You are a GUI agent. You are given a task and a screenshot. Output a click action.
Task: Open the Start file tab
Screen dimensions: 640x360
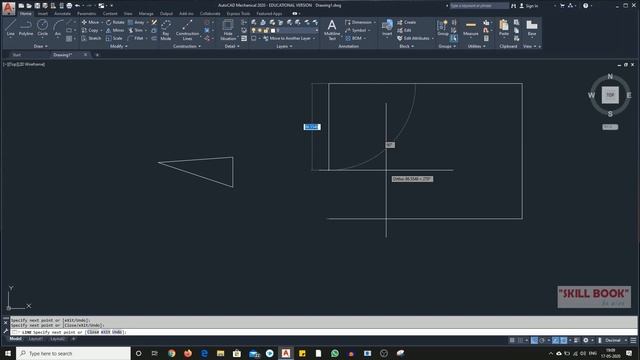(x=17, y=55)
